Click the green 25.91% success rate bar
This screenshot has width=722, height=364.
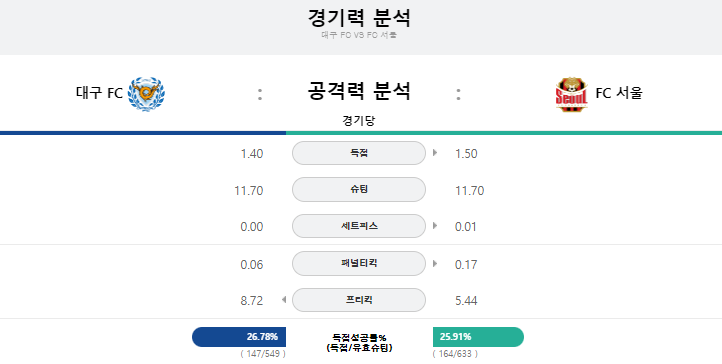click(478, 337)
